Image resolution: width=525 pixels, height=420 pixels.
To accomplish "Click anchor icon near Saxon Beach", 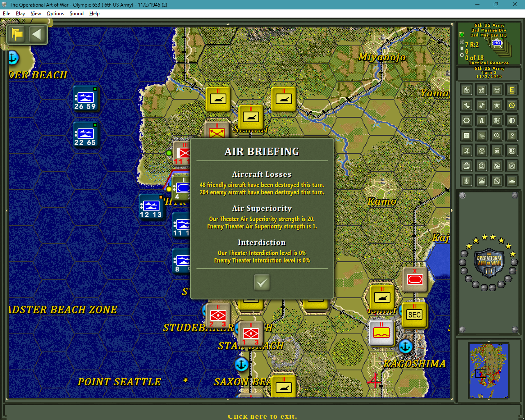I will 241,364.
